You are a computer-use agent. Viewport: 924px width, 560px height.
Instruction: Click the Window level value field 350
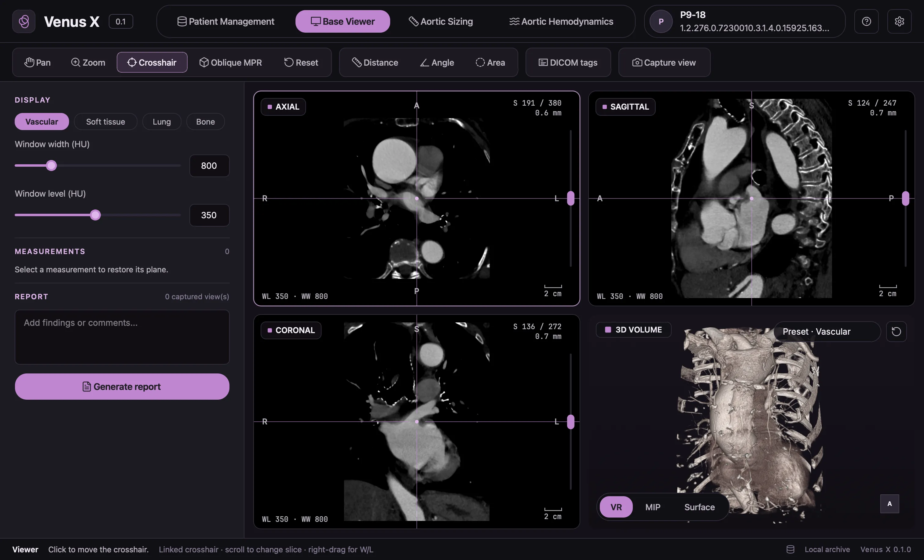209,215
